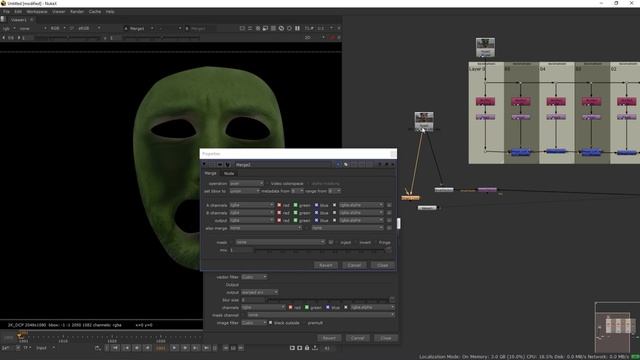This screenshot has width=640, height=360.
Task: Switch to the Node tab in Merge2
Action: coord(229,173)
